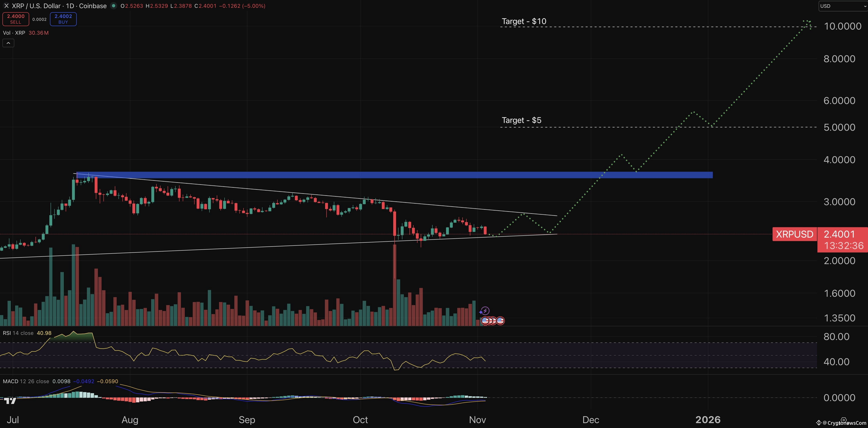868x428 pixels.
Task: Collapse the legend using the chevron arrow
Action: 8,43
